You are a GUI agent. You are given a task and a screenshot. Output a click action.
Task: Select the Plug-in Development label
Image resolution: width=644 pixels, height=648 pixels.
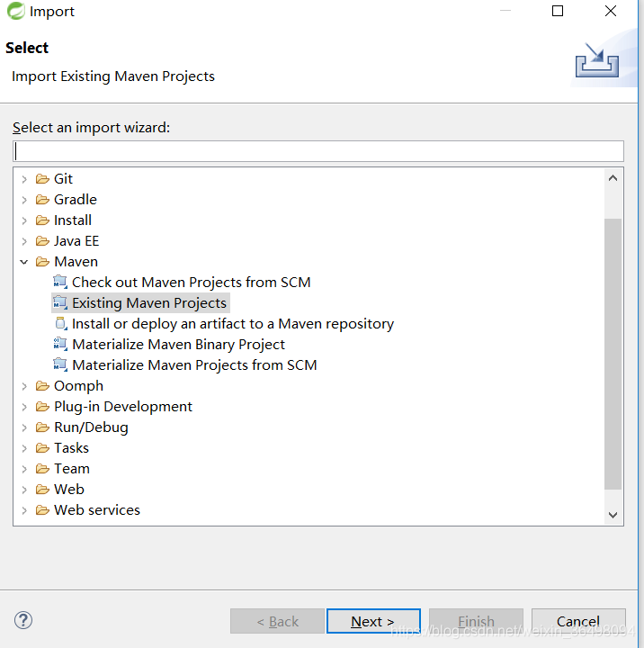coord(123,407)
